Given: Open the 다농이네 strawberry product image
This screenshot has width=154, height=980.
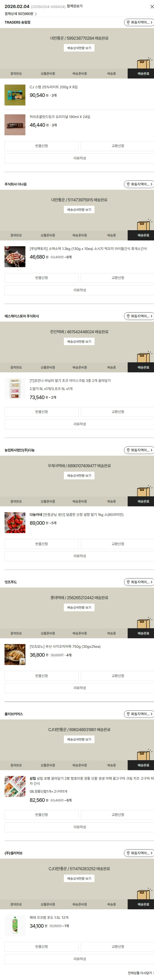Looking at the screenshot, I should [15, 523].
